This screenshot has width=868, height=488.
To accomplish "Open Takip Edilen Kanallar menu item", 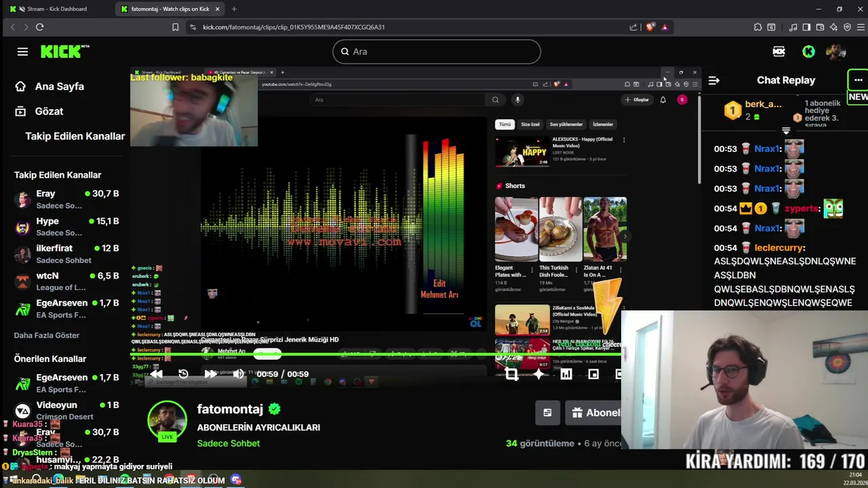I will click(x=75, y=136).
